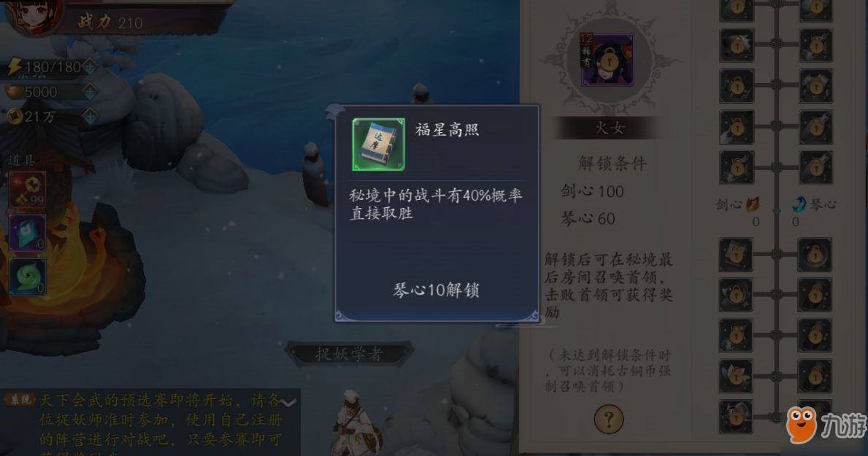Click the 琴心10解锁 unlock text

(437, 290)
